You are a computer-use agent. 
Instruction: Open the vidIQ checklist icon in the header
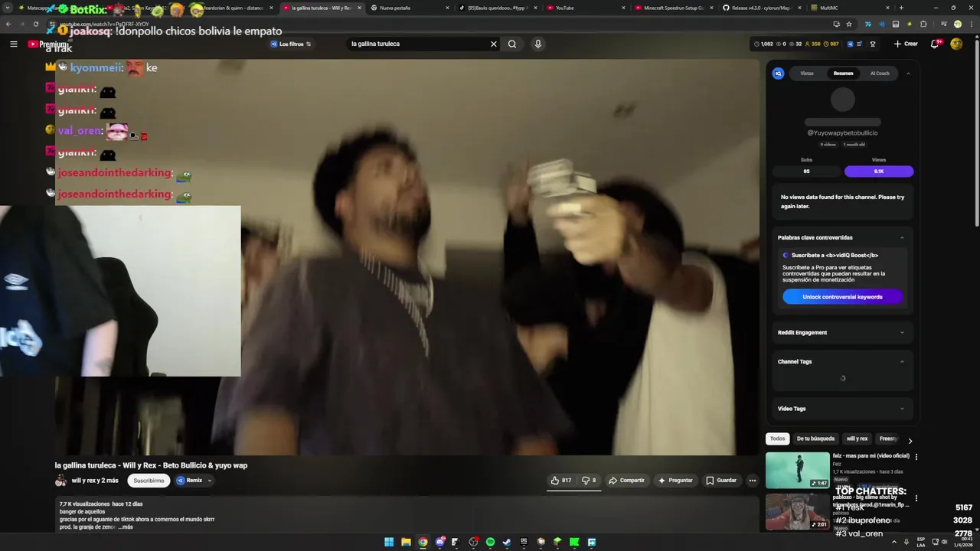tap(860, 44)
